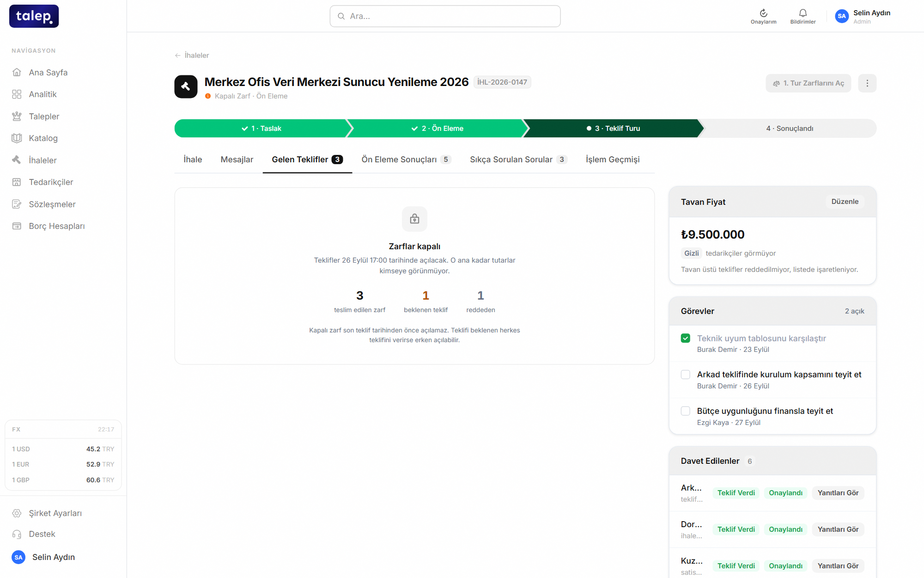Check Arkad teklifinde kurulum kapsamını task

tap(686, 375)
